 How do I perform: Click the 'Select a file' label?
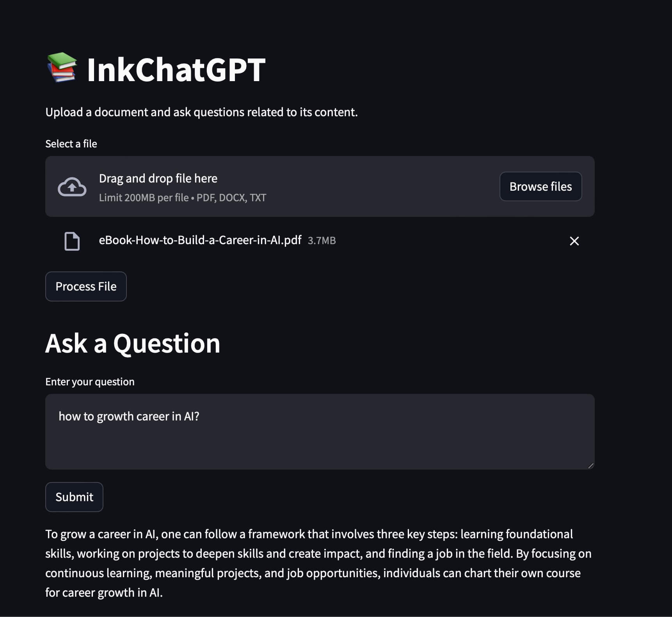click(71, 144)
